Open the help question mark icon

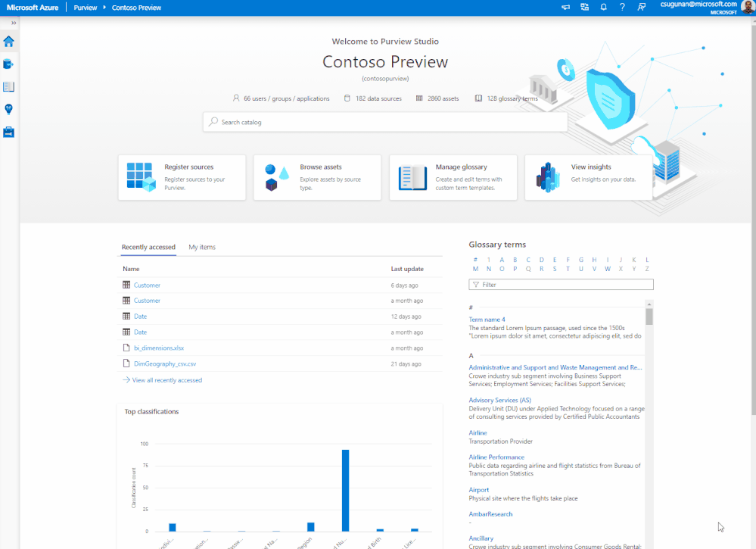[x=623, y=8]
